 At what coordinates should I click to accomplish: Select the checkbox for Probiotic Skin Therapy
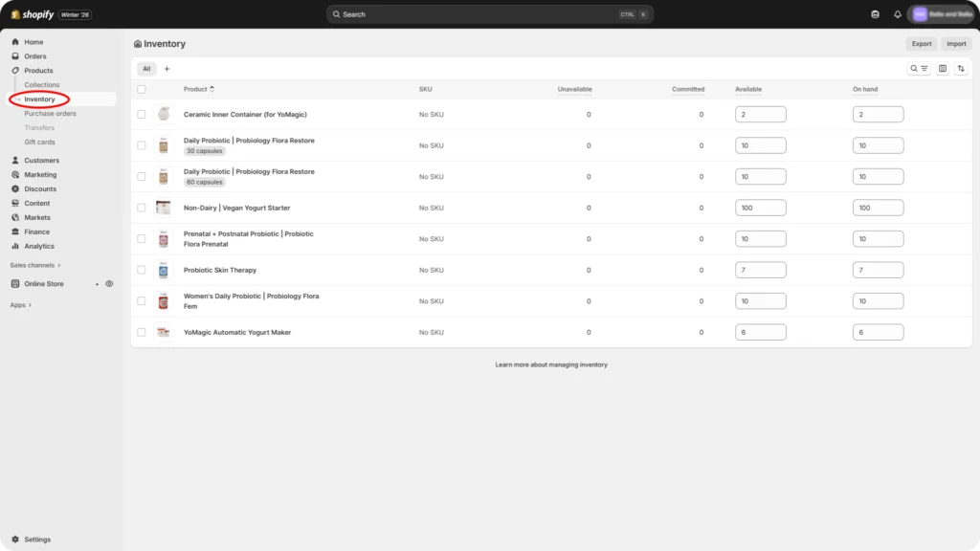[140, 269]
